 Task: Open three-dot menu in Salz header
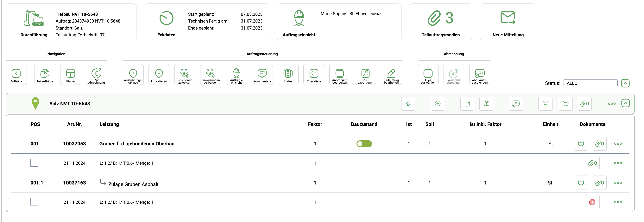pos(611,103)
